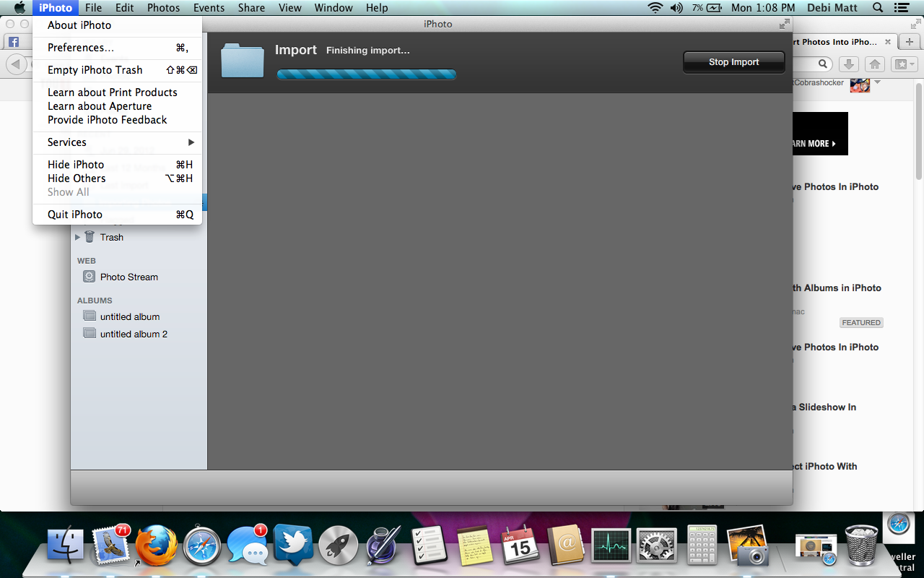The width and height of the screenshot is (924, 578).
Task: Open iPhoto Preferences from menu
Action: coord(117,48)
